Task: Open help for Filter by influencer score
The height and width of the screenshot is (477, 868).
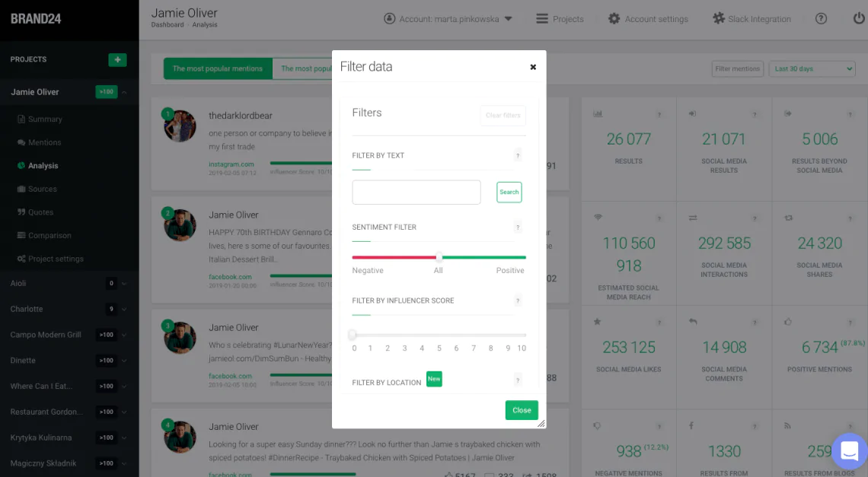Action: click(518, 301)
